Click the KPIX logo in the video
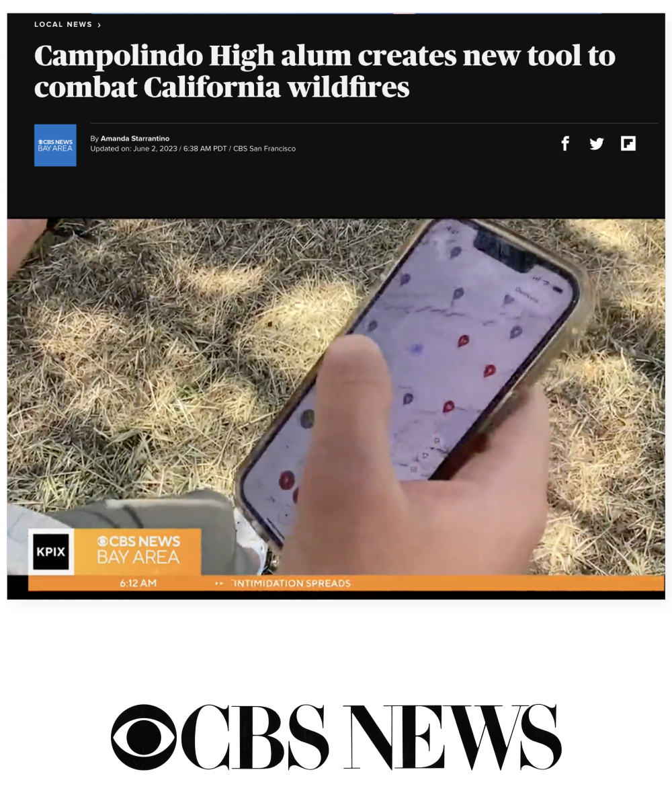Screen dimensions: 672x807 pos(51,552)
